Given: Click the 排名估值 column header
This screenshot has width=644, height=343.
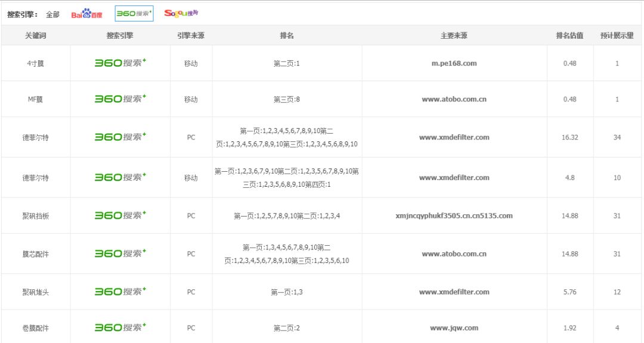Looking at the screenshot, I should (569, 35).
